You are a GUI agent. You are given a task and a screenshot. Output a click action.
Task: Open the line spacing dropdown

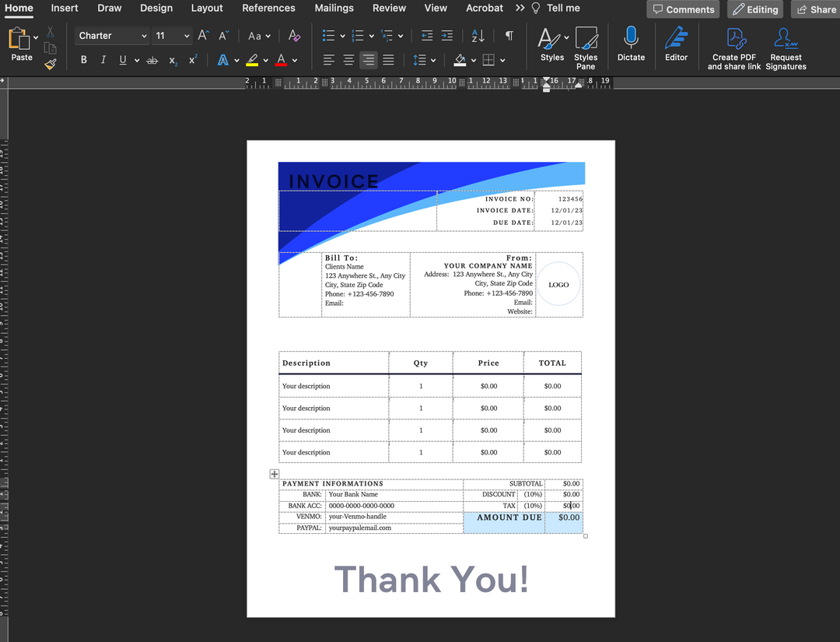[432, 59]
